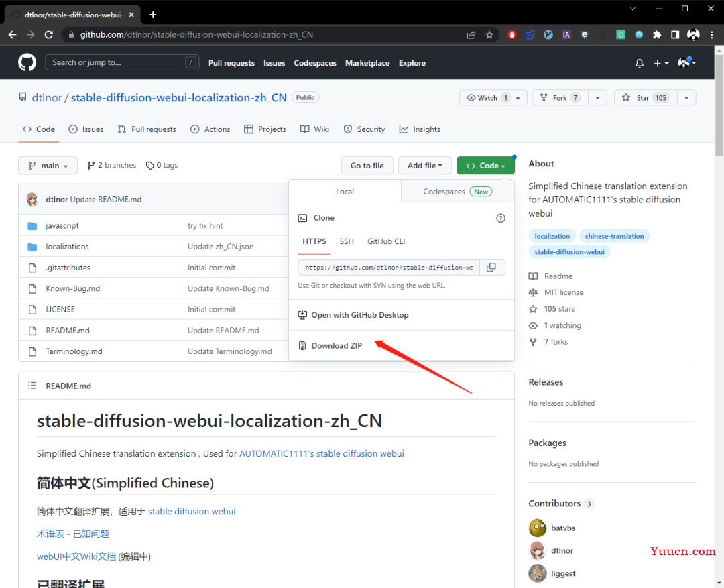The width and height of the screenshot is (724, 588).
Task: Click liggest contributor avatar
Action: coord(538,573)
